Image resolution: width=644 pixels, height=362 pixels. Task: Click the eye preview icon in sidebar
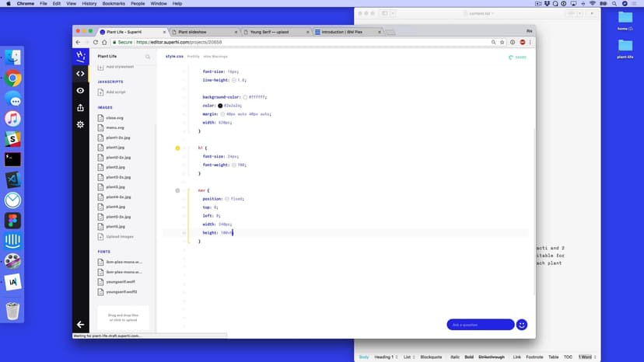[80, 90]
